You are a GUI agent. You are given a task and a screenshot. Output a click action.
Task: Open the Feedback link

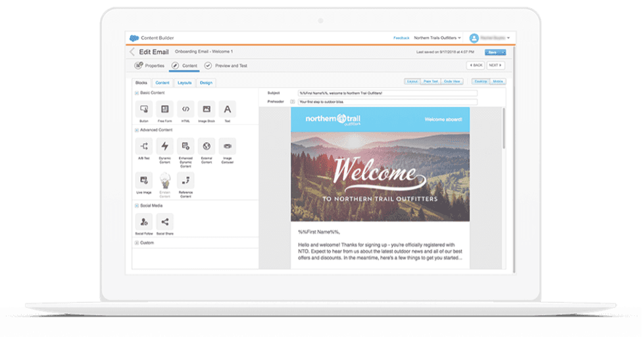pyautogui.click(x=401, y=38)
